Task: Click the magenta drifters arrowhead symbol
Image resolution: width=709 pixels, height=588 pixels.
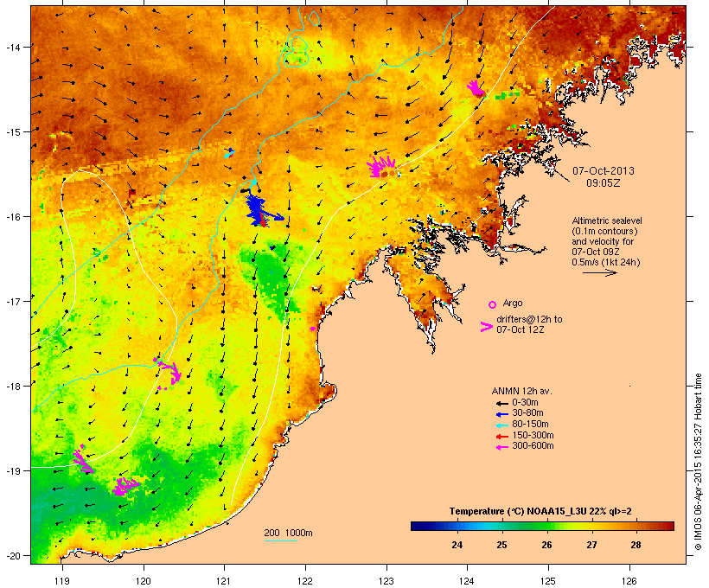Action: 486,327
